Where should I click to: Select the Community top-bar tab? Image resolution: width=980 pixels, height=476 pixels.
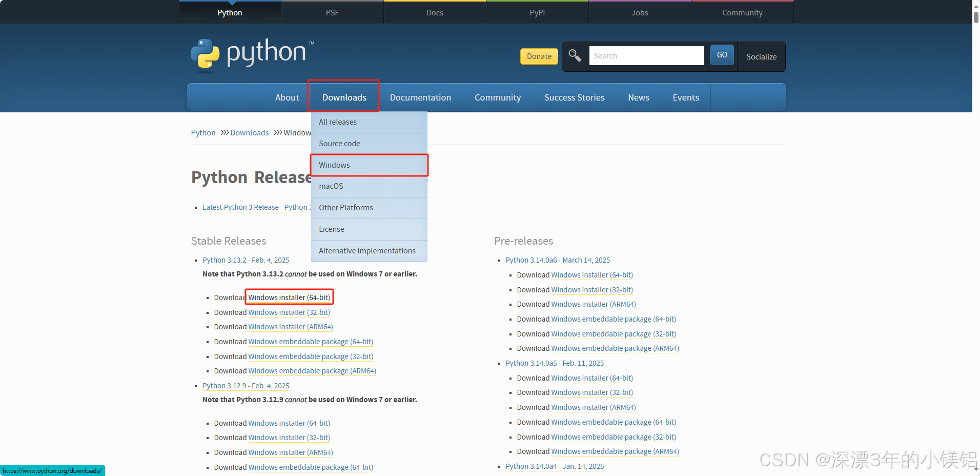pyautogui.click(x=742, y=12)
